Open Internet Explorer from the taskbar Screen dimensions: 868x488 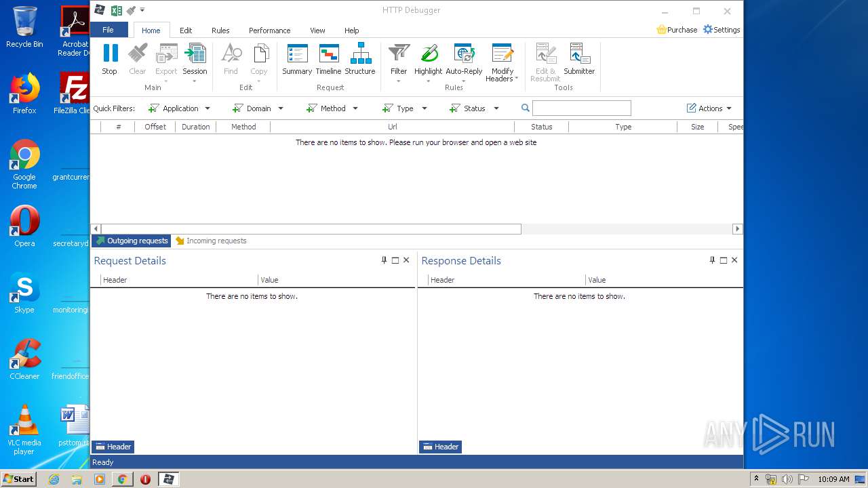click(x=54, y=479)
